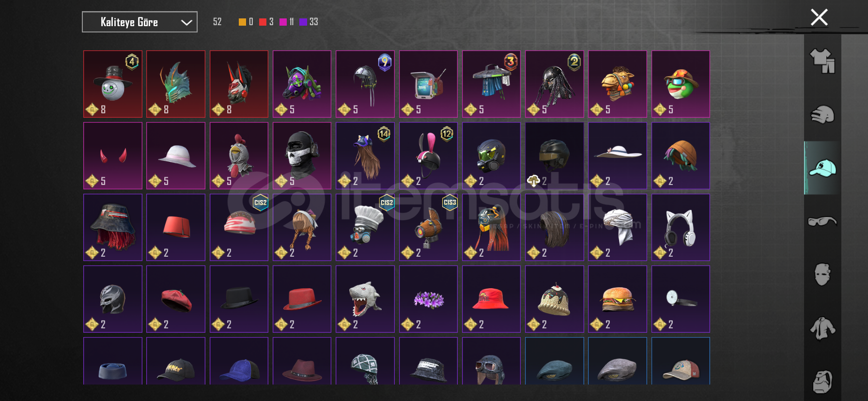Select the snowman top hat item
This screenshot has width=868, height=401.
pos(113,84)
